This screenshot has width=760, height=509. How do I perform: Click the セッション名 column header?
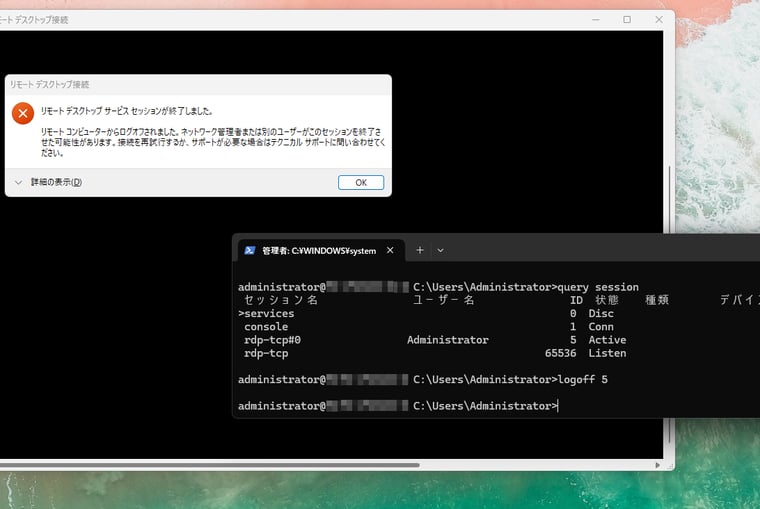pos(281,300)
